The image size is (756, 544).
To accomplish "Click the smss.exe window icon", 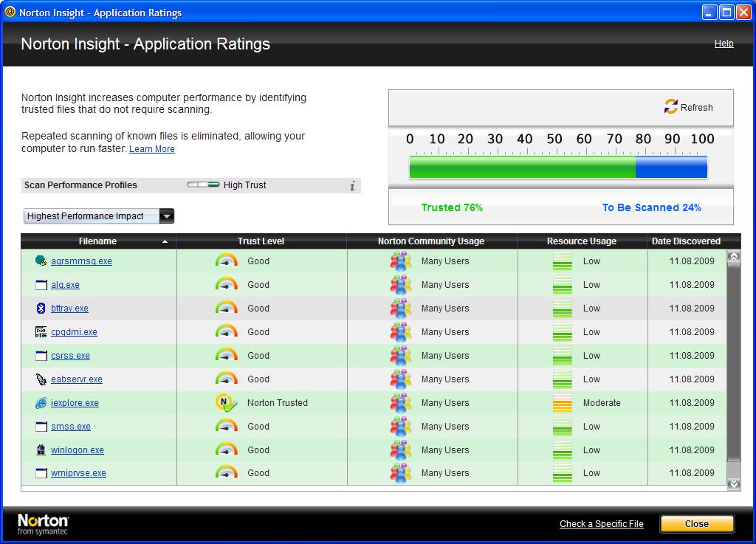I will (x=41, y=427).
